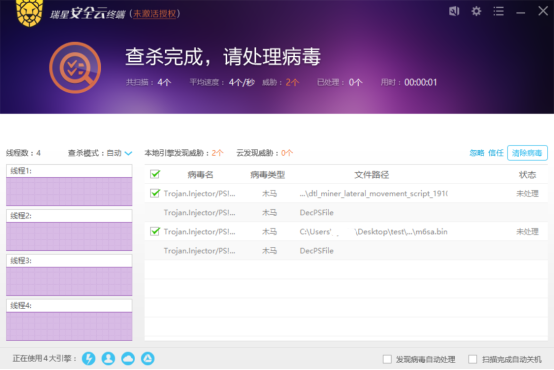Click the lightning engine icon
Viewport: 554px width, 370px height.
(x=88, y=358)
